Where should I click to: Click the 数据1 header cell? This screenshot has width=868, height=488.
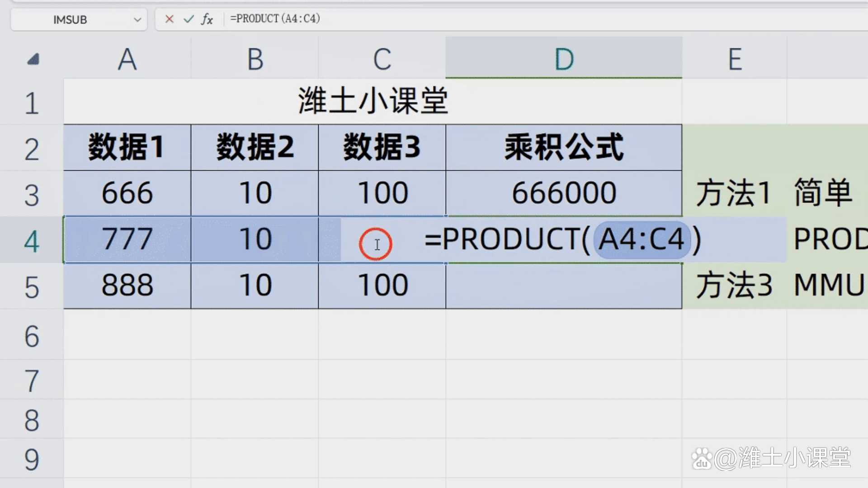[127, 147]
